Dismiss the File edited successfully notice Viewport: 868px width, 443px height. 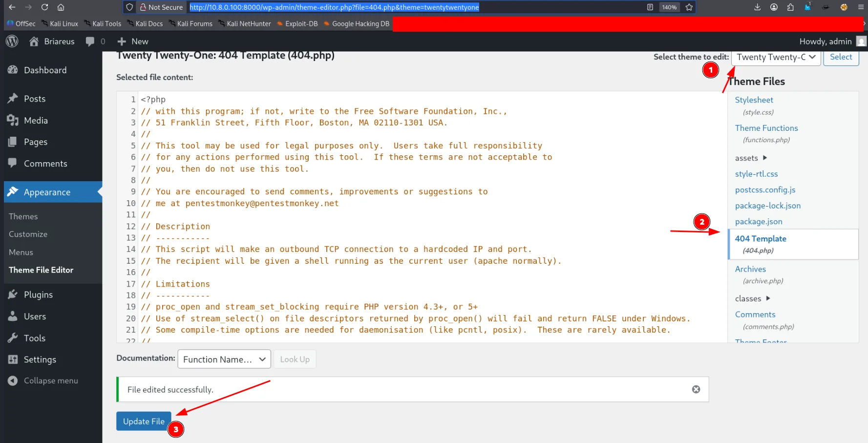tap(696, 389)
